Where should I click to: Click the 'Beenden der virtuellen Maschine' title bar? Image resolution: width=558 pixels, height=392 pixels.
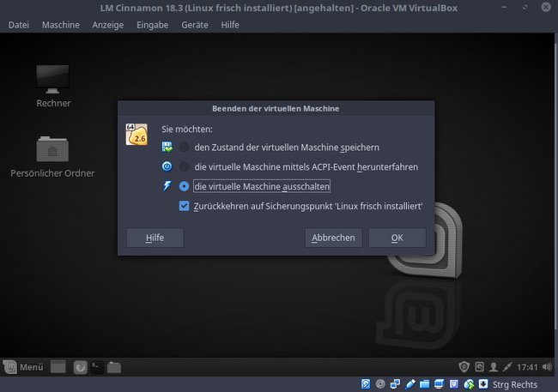pos(276,108)
